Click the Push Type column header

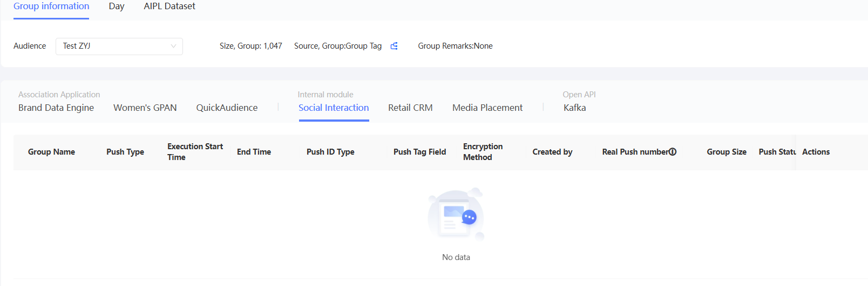[x=125, y=152]
